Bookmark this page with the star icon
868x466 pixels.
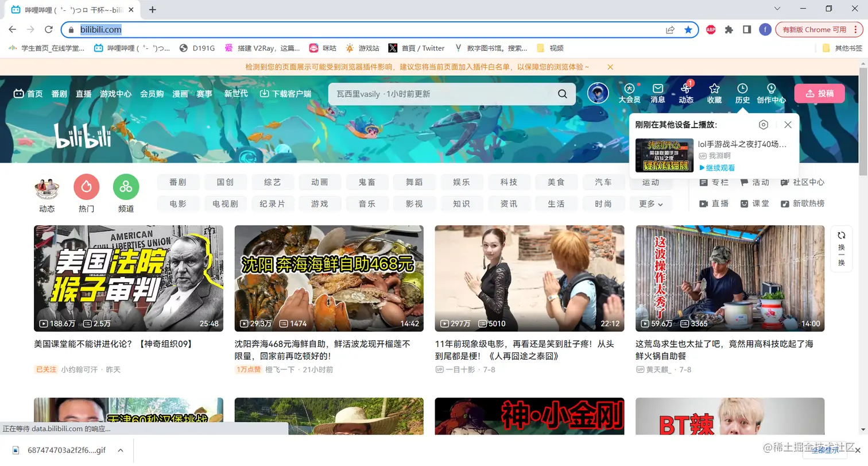[x=688, y=30]
